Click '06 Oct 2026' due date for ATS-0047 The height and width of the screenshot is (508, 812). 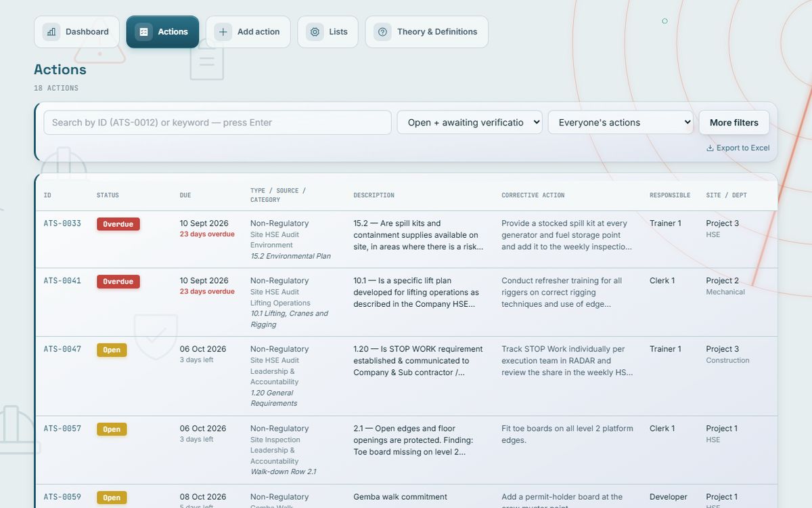tap(203, 350)
